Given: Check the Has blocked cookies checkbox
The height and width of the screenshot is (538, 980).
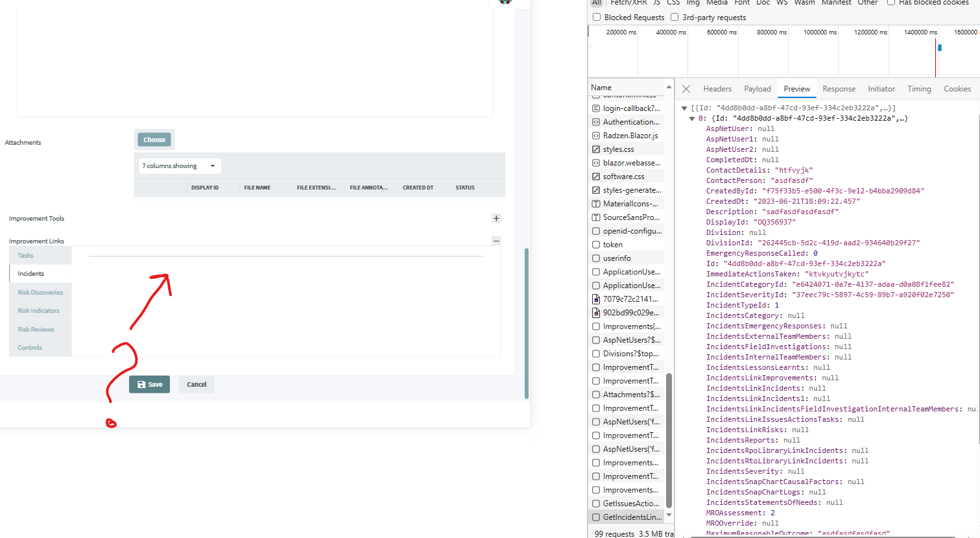Looking at the screenshot, I should (891, 3).
